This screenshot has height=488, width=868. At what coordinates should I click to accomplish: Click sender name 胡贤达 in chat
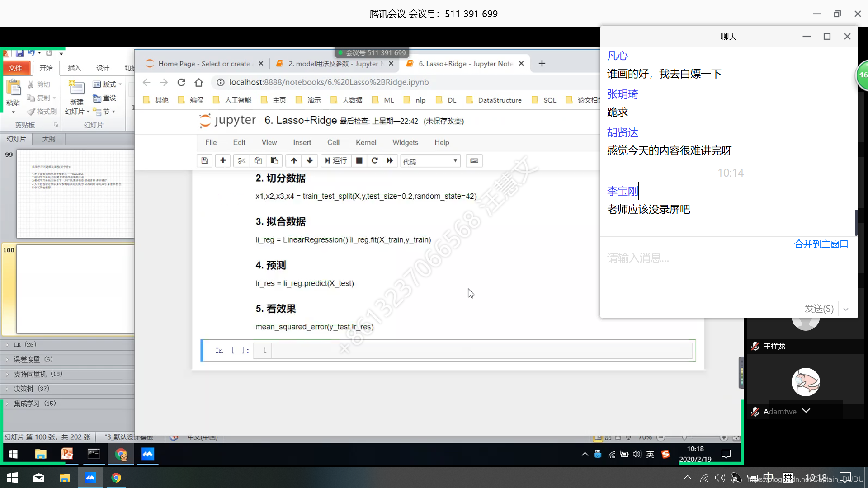point(623,132)
